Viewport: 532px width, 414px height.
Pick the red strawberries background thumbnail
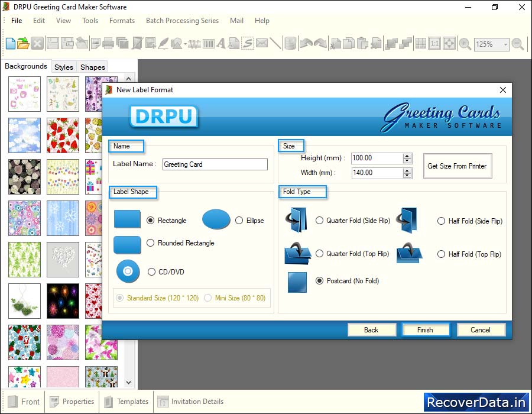(63, 135)
